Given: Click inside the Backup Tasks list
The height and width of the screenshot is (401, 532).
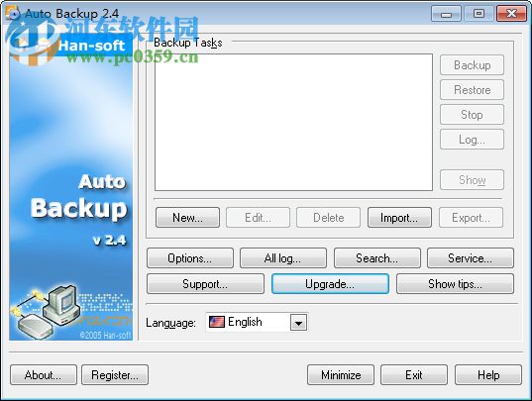Looking at the screenshot, I should pyautogui.click(x=293, y=123).
